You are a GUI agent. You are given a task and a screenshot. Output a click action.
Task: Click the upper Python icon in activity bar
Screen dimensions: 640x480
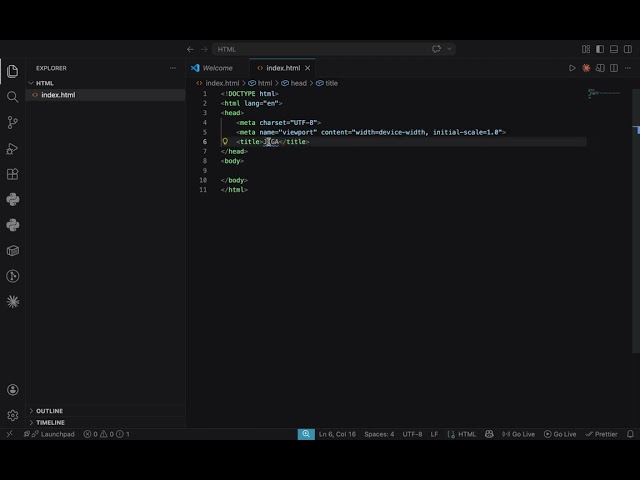point(13,200)
